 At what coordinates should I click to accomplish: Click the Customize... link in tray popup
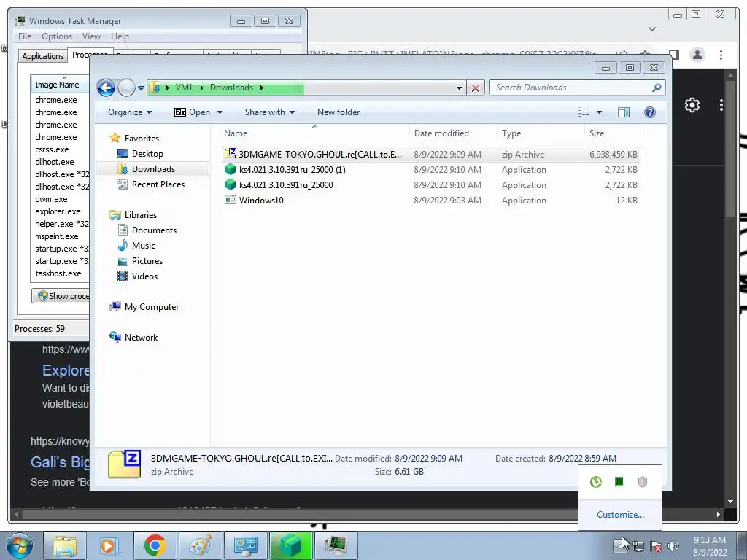tap(620, 515)
